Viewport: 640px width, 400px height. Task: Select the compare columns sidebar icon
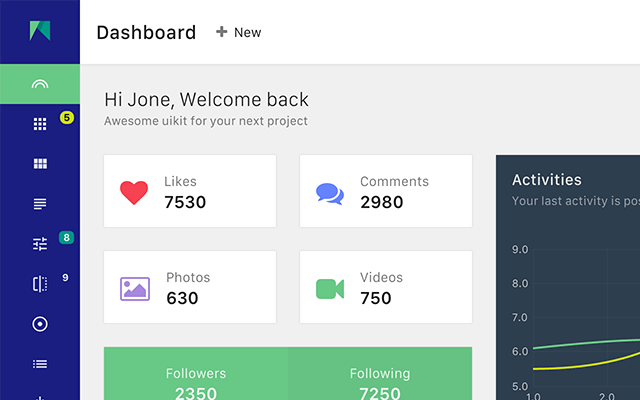[40, 284]
